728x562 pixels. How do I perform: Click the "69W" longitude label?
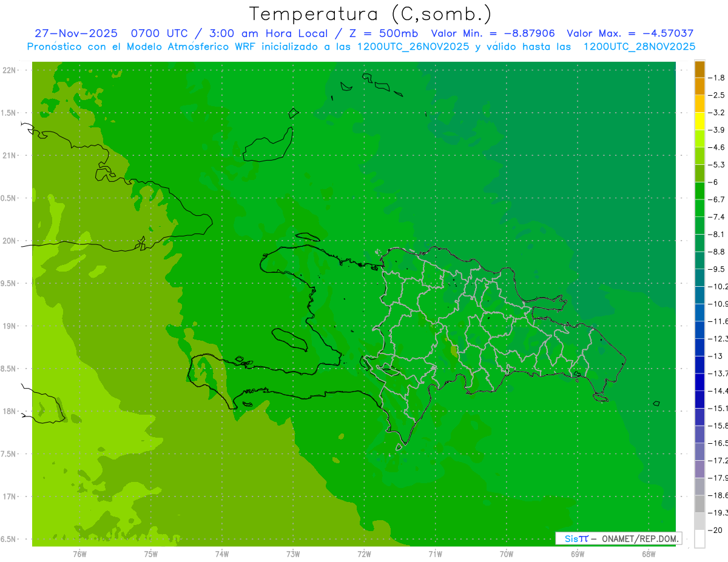(x=578, y=554)
